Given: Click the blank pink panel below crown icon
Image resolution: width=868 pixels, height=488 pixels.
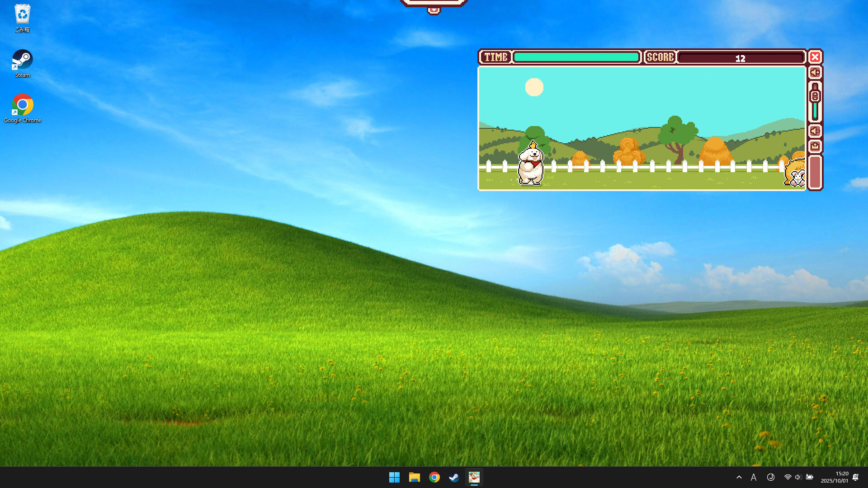Looking at the screenshot, I should tap(815, 172).
